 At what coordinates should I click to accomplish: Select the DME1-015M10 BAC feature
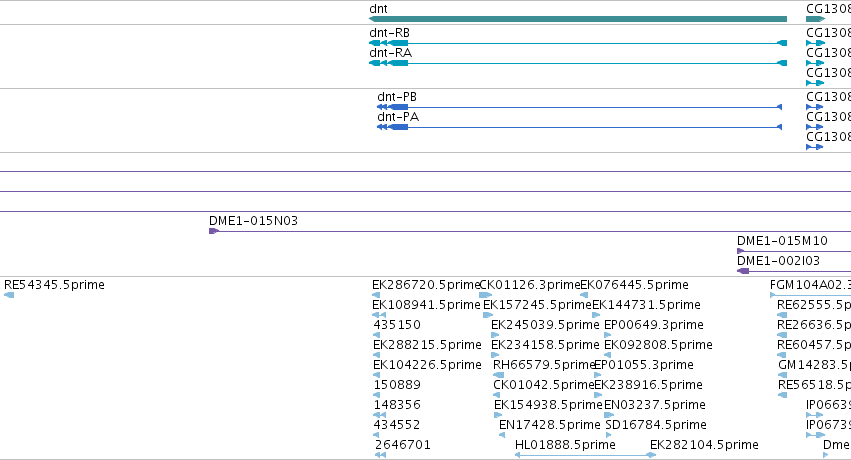(x=794, y=251)
